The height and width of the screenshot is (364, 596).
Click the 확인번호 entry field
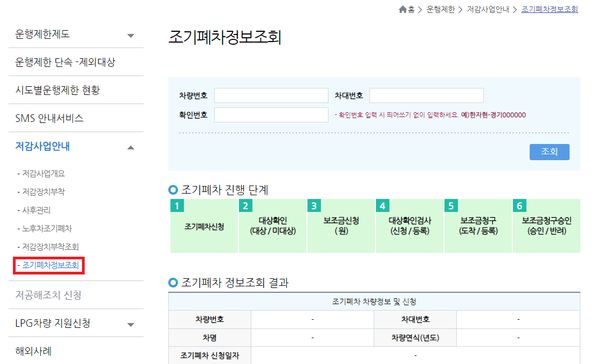270,114
